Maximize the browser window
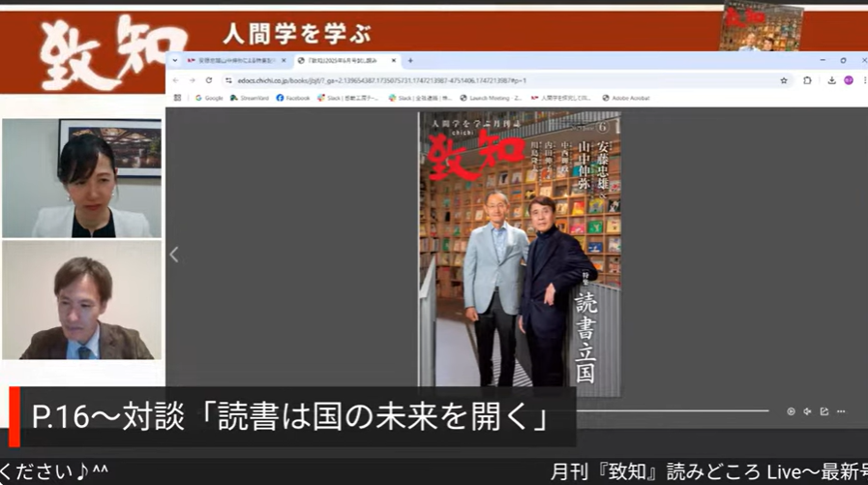 tap(843, 60)
